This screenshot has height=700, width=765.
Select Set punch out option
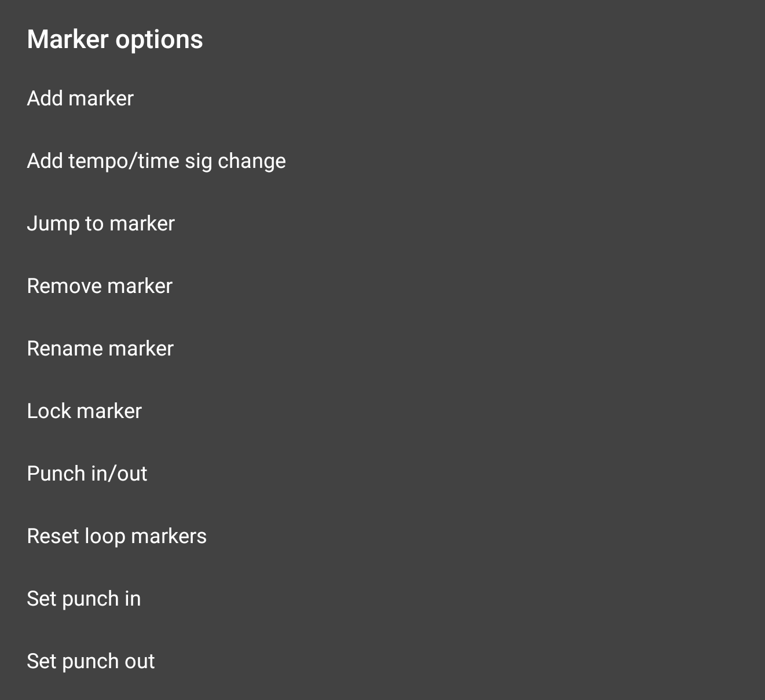point(91,661)
